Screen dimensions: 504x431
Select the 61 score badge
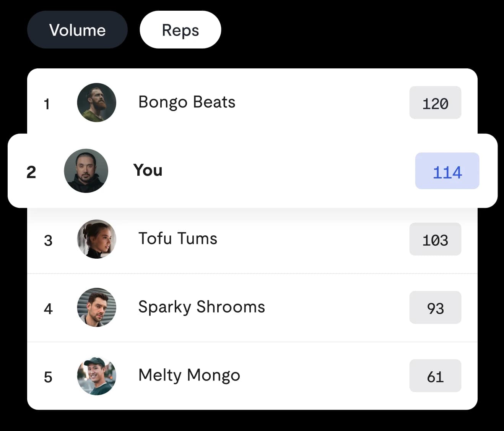(435, 376)
